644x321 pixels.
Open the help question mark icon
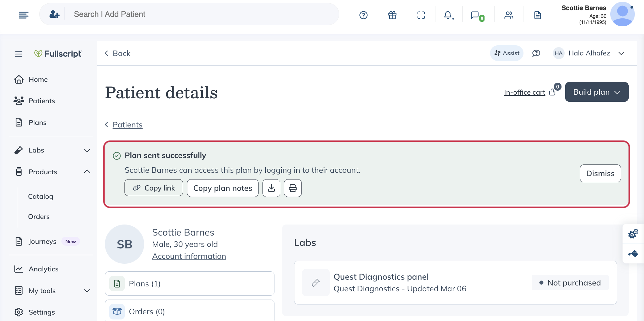click(363, 15)
